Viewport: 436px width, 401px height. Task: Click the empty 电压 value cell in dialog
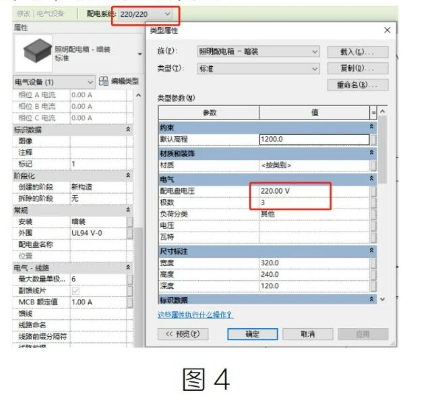314,226
